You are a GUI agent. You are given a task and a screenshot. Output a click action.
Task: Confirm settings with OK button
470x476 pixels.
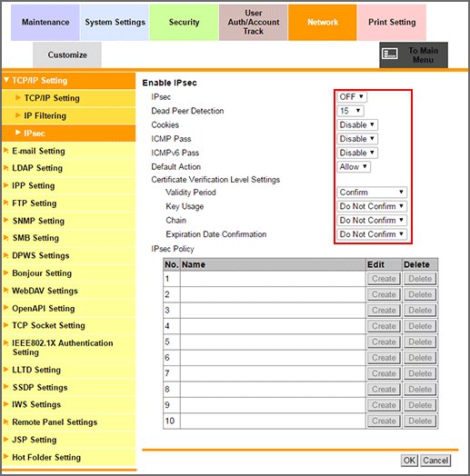pyautogui.click(x=409, y=461)
